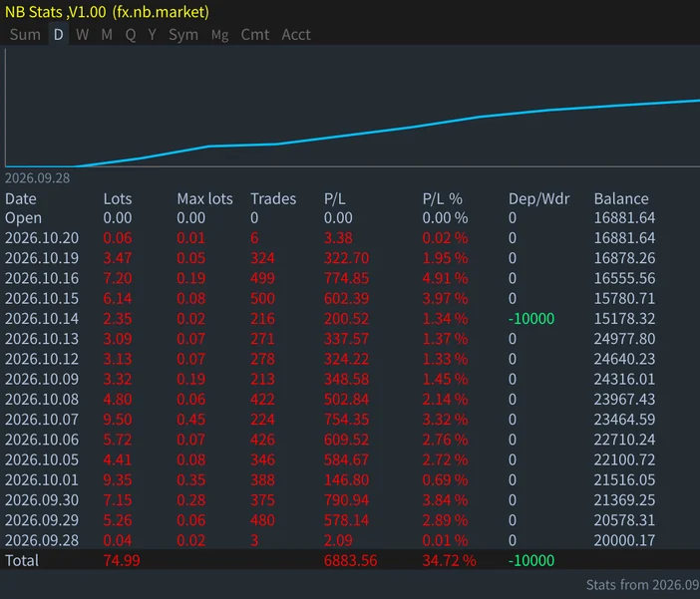Switch to the Q quarterly tab
The height and width of the screenshot is (599, 700).
point(131,35)
